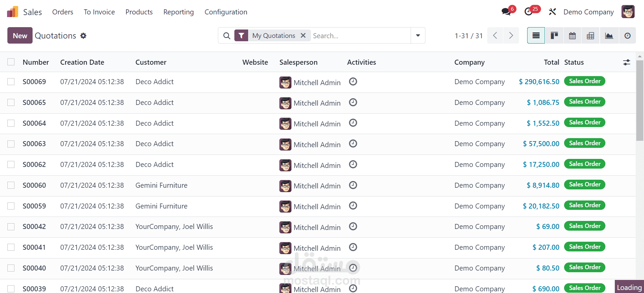Open activity clock for order S00042
Viewport: 644px width, 293px height.
click(353, 226)
